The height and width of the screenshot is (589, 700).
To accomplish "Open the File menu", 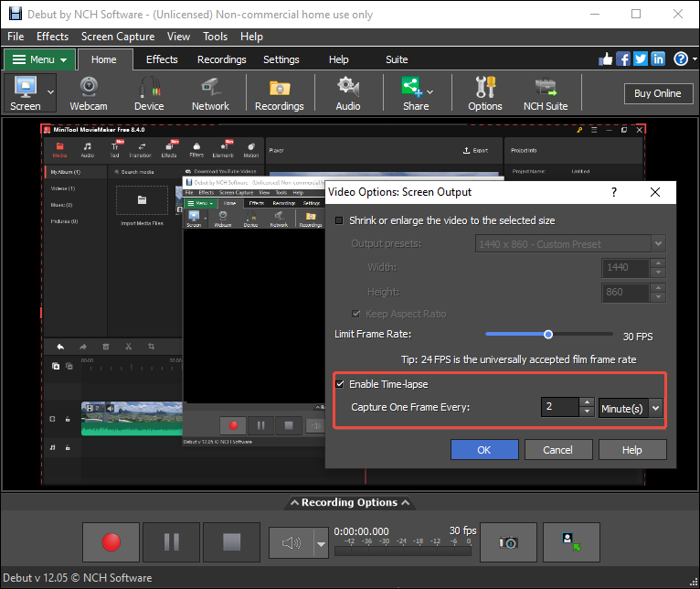I will [x=16, y=37].
